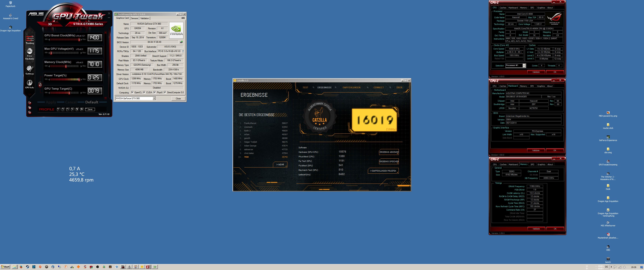
Task: Open GPU selector dropdown in GPU-Z
Action: pyautogui.click(x=154, y=98)
